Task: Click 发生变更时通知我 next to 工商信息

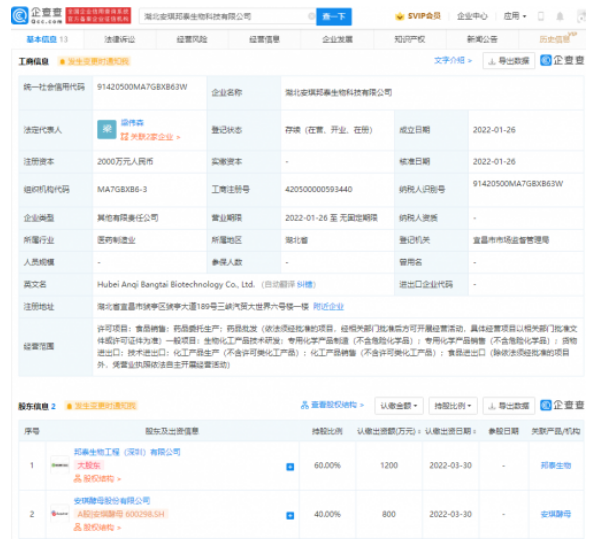Action: coord(95,61)
